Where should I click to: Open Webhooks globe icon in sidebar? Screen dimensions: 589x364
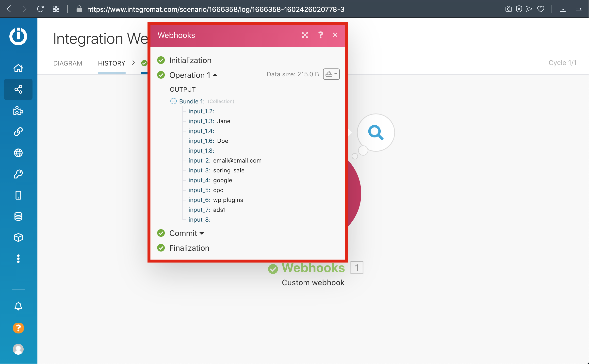pyautogui.click(x=18, y=153)
